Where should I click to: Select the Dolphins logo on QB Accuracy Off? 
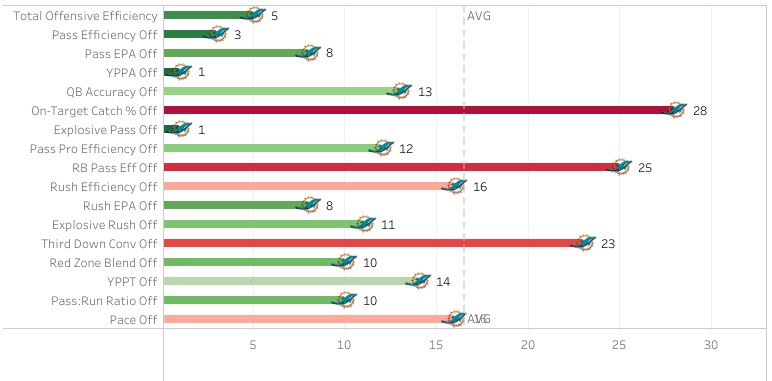click(399, 91)
